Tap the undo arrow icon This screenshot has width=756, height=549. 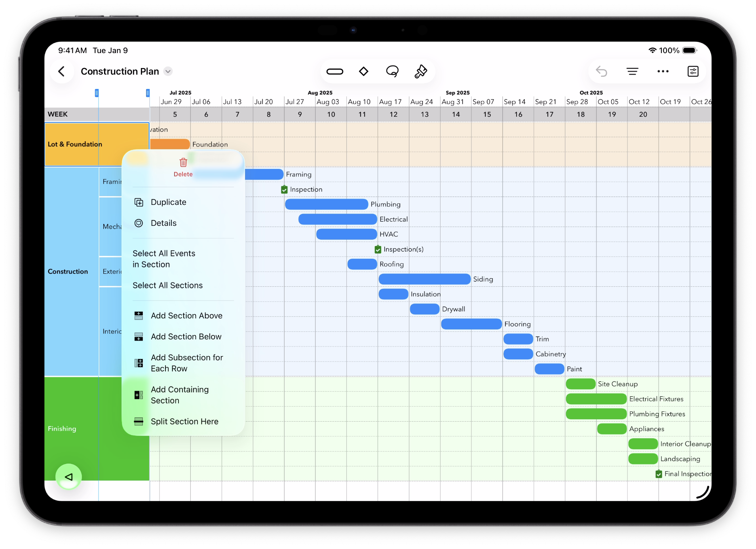pyautogui.click(x=601, y=72)
